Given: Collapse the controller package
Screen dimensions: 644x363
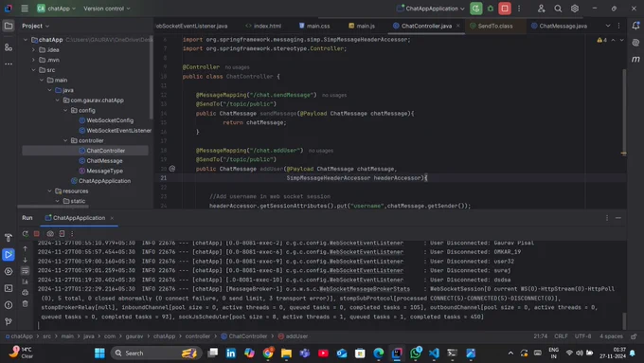Looking at the screenshot, I should tap(65, 140).
